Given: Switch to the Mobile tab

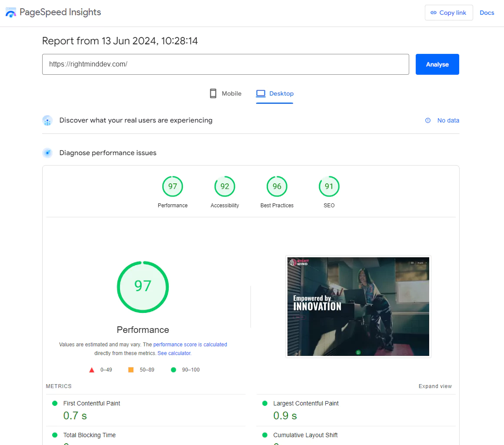Looking at the screenshot, I should pyautogui.click(x=225, y=93).
